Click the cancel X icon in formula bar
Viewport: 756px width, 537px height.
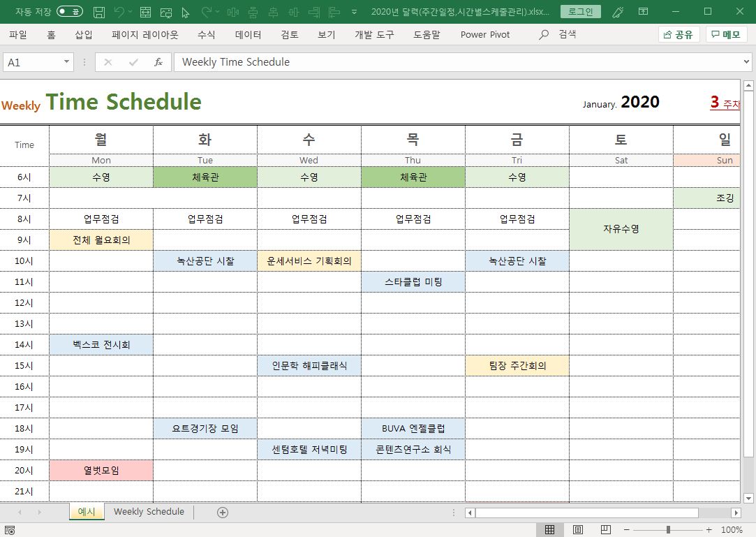(108, 62)
